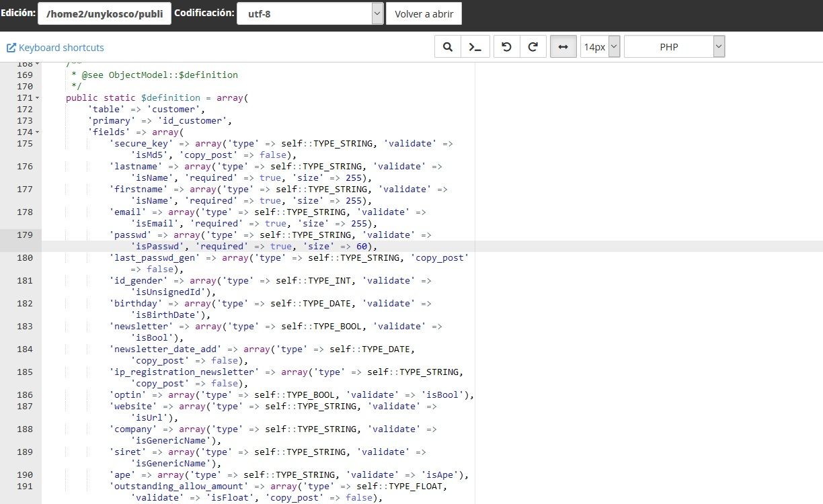This screenshot has width=823, height=504.
Task: Click the 'company' field text
Action: pyautogui.click(x=133, y=429)
